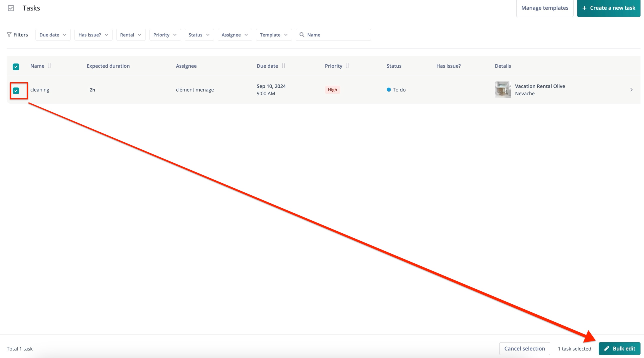Image resolution: width=644 pixels, height=358 pixels.
Task: Click the blue To do status dot
Action: point(389,90)
